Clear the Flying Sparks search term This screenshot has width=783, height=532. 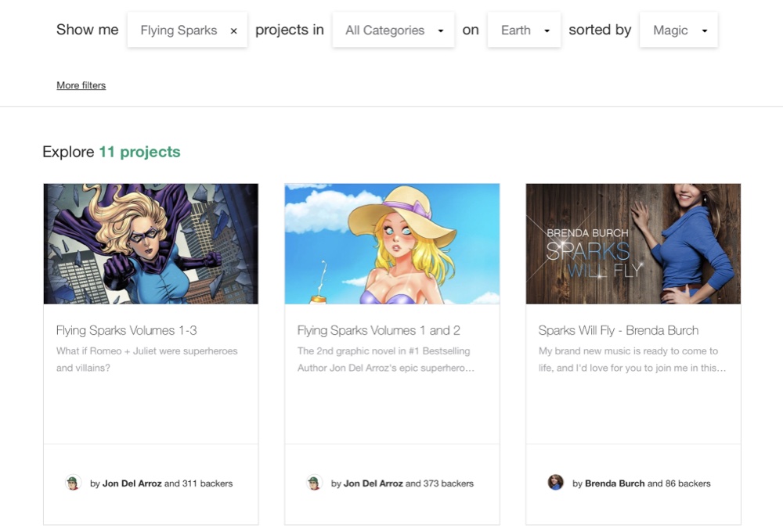point(233,31)
